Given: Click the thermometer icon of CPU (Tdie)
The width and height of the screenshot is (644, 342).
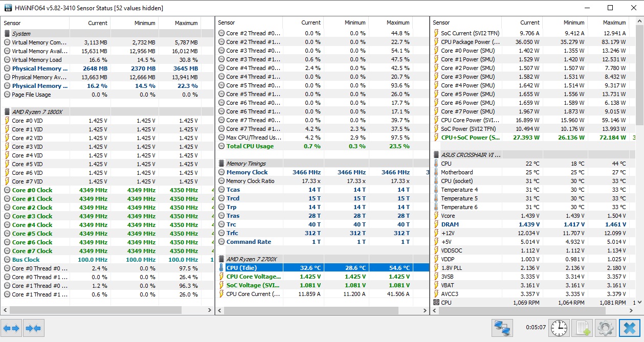Looking at the screenshot, I should [x=221, y=268].
